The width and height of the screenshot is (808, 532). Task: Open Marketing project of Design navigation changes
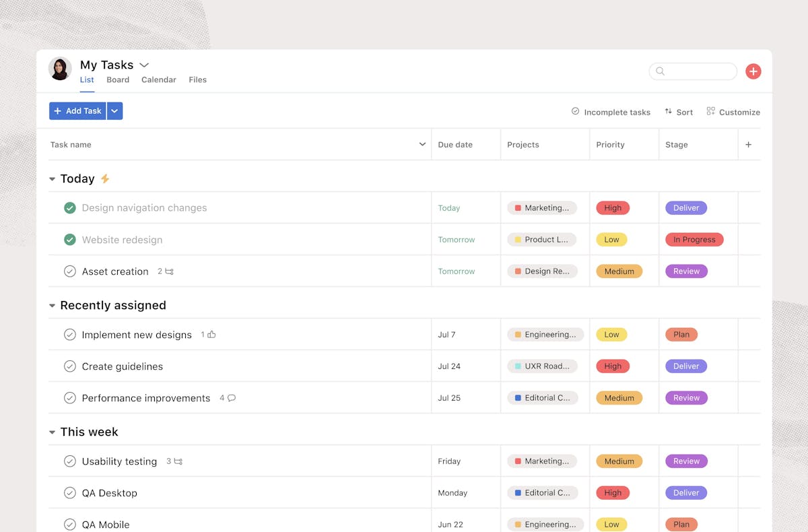pyautogui.click(x=542, y=208)
